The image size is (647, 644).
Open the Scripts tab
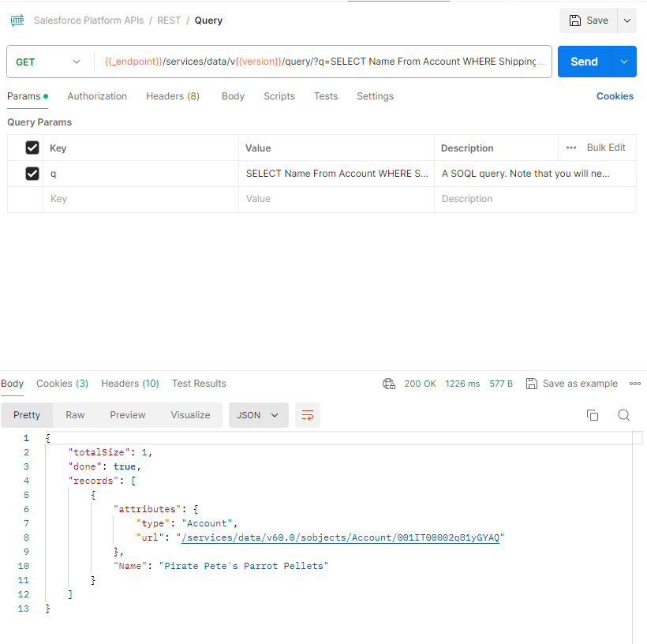279,96
